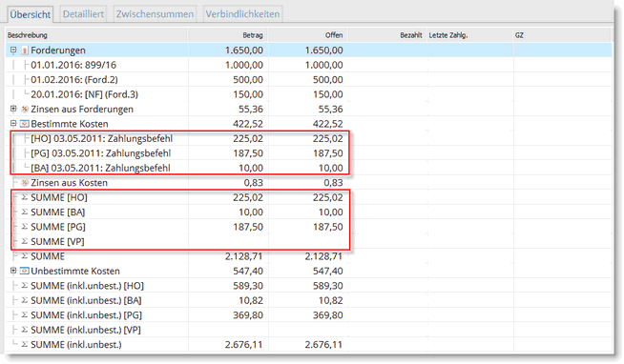Click Betrag value 0,83 for Zinsen aus Kosten

254,182
